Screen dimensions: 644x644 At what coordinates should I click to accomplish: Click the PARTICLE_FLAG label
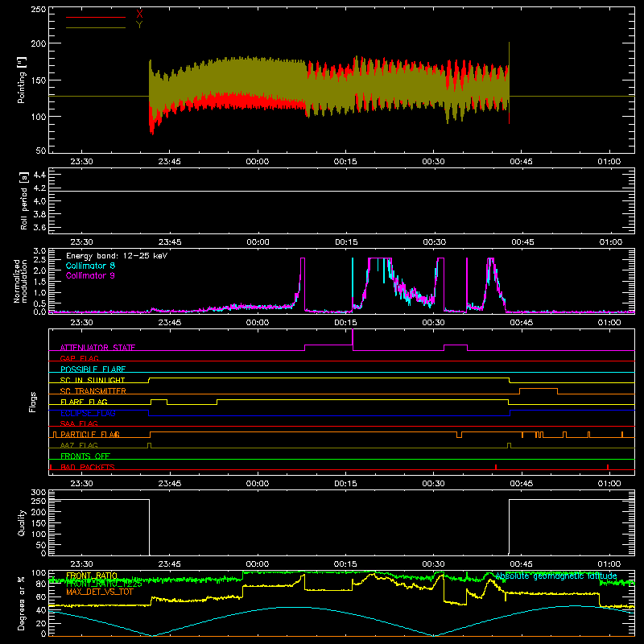pos(90,435)
